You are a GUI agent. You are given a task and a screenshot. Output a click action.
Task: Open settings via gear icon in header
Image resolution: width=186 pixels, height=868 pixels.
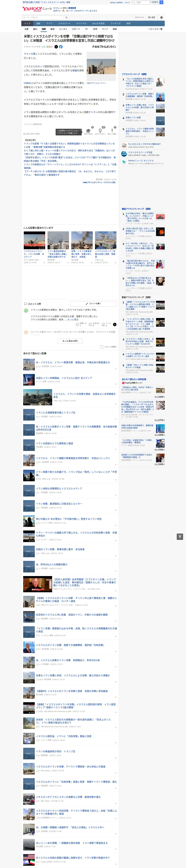tap(161, 18)
